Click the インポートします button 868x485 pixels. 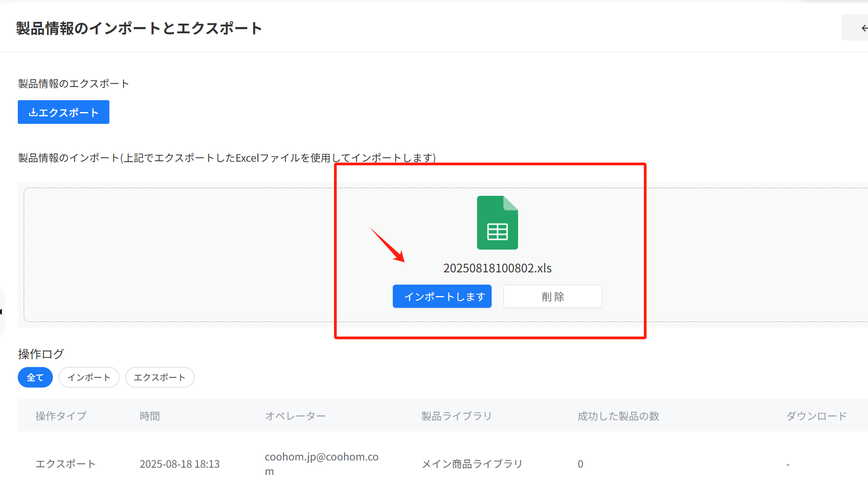(x=442, y=296)
